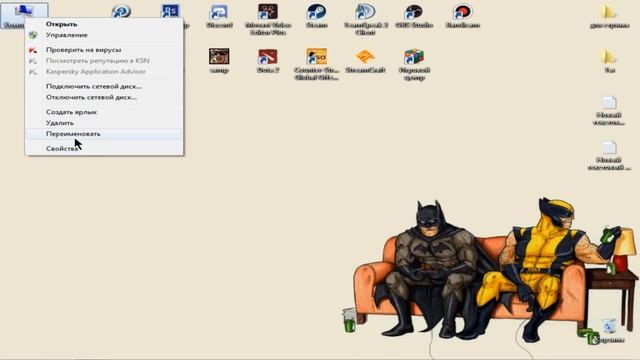The image size is (640, 360).
Task: Select the OBS Studio shortcut
Action: (414, 16)
